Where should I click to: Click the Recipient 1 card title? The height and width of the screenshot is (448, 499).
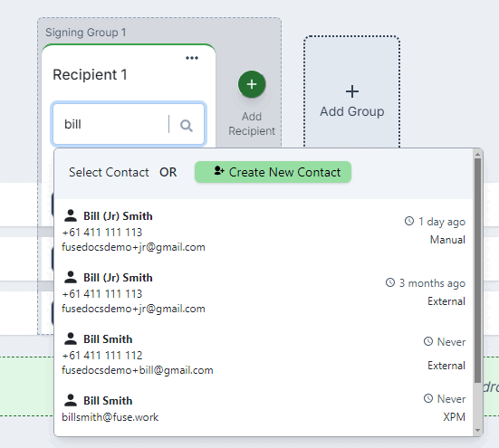click(x=90, y=75)
